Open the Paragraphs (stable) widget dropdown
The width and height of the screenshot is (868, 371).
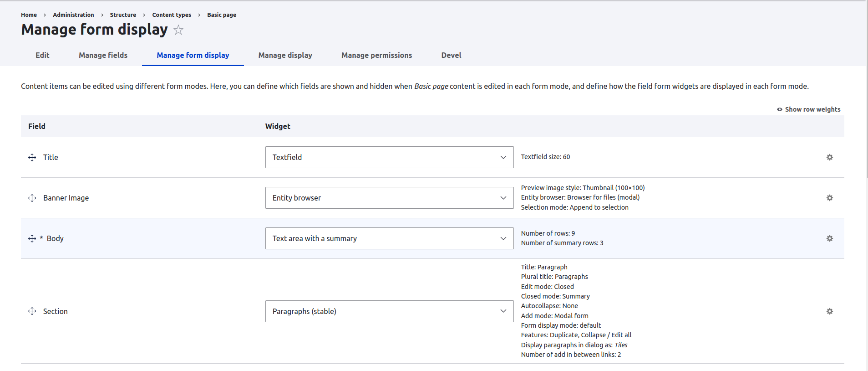coord(389,311)
